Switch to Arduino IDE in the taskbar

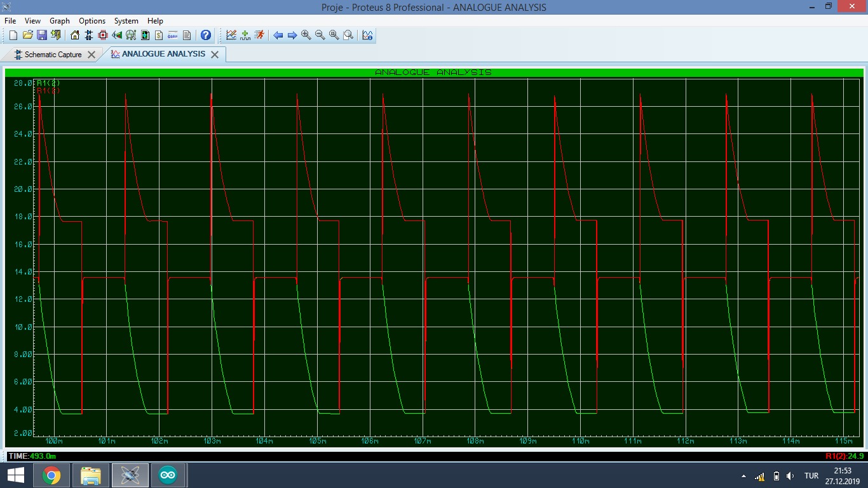click(x=168, y=475)
